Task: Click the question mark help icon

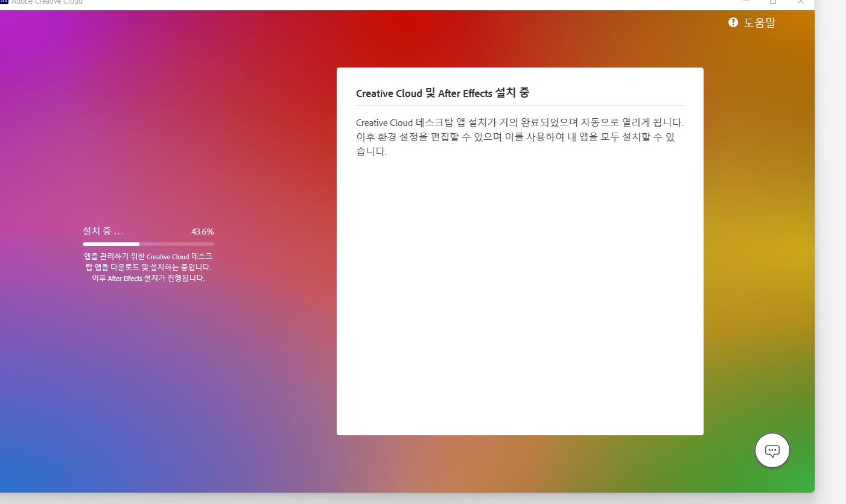Action: pos(733,23)
